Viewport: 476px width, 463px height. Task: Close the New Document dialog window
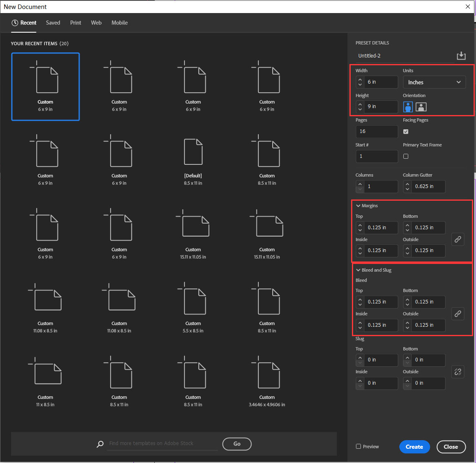[x=467, y=7]
